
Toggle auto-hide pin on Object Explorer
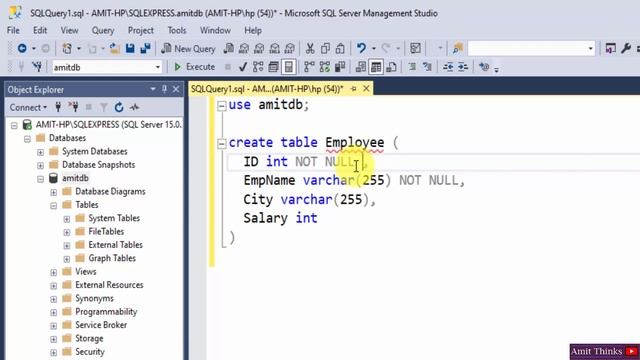tap(164, 89)
